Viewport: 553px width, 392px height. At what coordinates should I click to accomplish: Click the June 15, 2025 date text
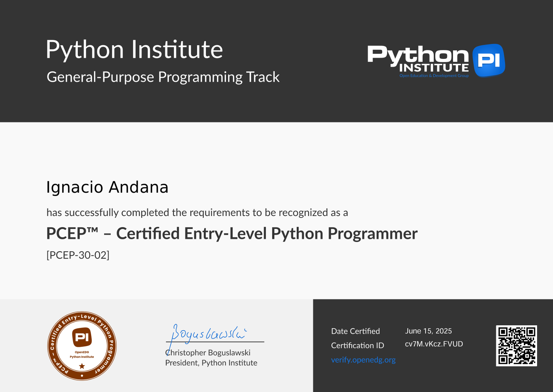coord(429,330)
